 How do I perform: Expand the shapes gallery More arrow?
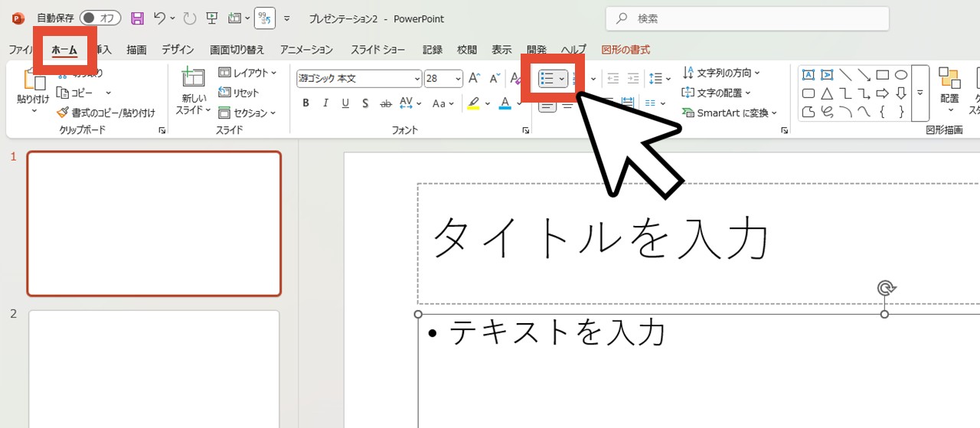[920, 93]
